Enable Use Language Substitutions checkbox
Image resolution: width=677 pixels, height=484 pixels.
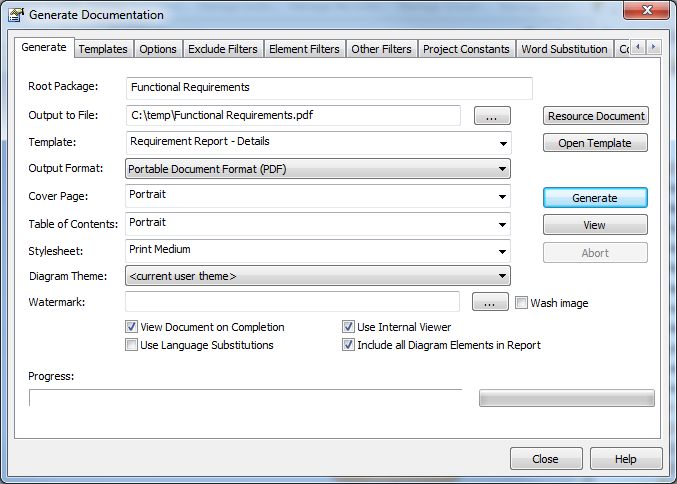tap(132, 345)
